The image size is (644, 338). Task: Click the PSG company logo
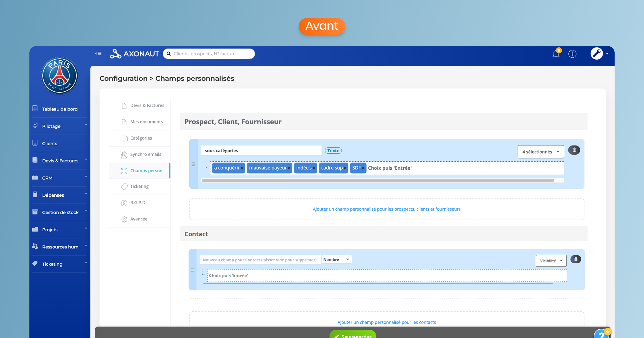point(59,76)
